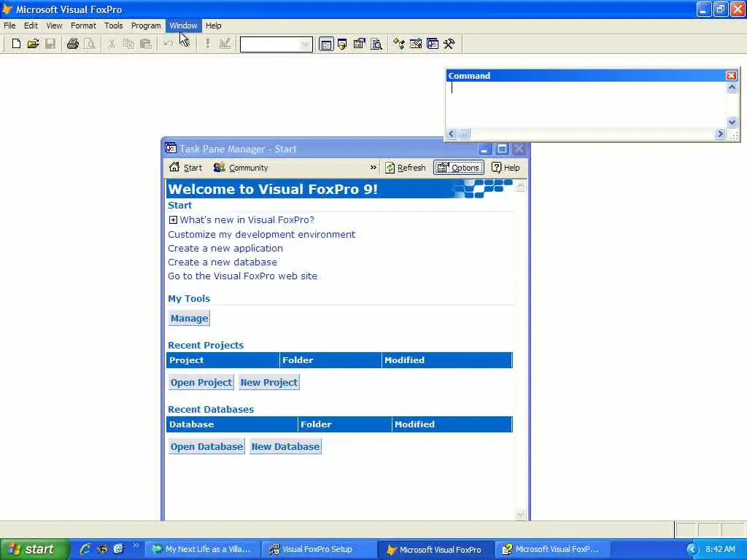Click the Undo arrow icon
Image resolution: width=747 pixels, height=560 pixels.
pyautogui.click(x=169, y=44)
